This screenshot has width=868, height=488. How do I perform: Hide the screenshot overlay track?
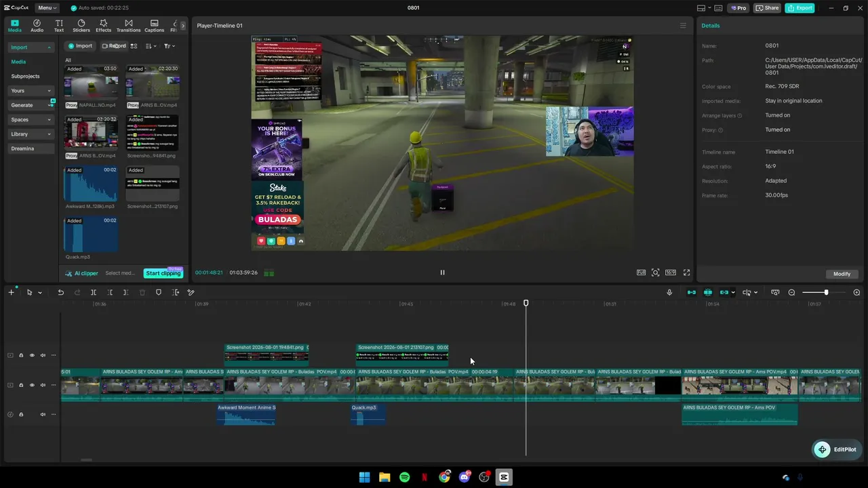pos(32,355)
